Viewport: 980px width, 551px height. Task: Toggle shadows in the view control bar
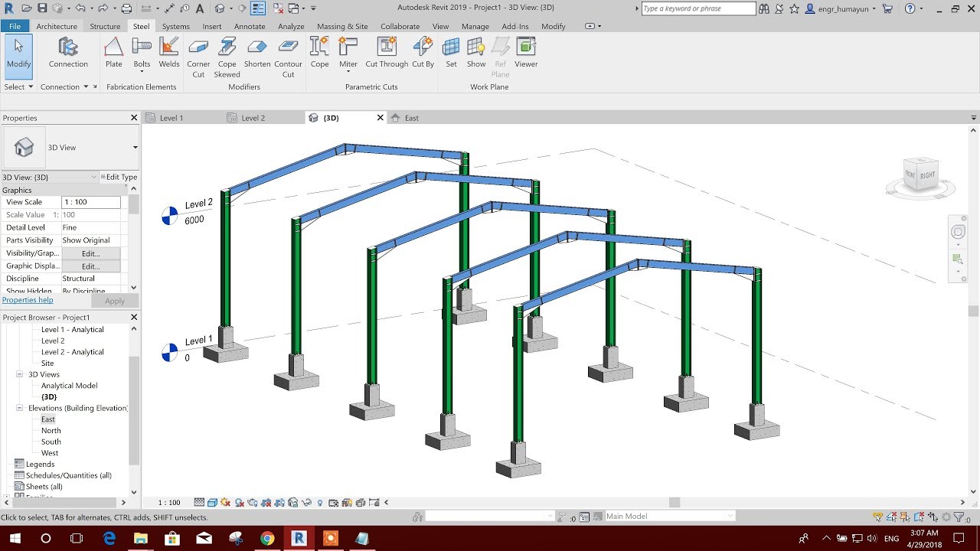[x=238, y=502]
